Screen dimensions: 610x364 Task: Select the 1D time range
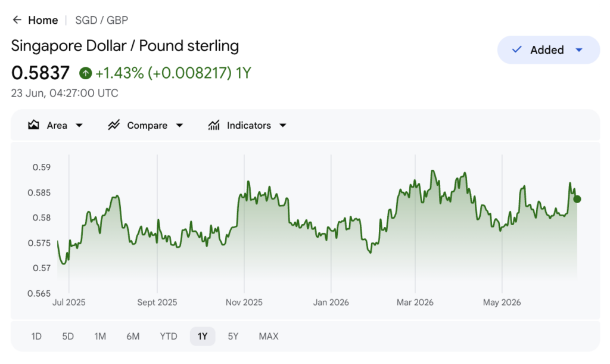[36, 337]
